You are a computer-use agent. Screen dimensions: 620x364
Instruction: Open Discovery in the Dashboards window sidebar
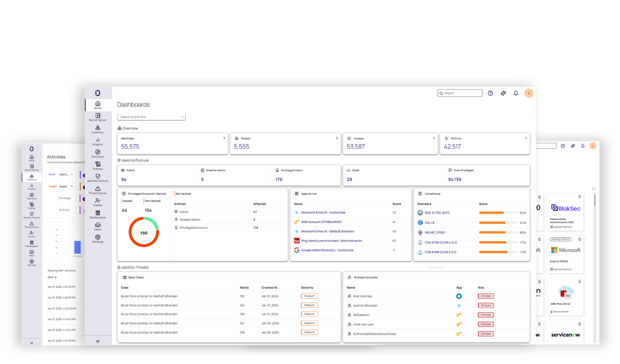(98, 154)
